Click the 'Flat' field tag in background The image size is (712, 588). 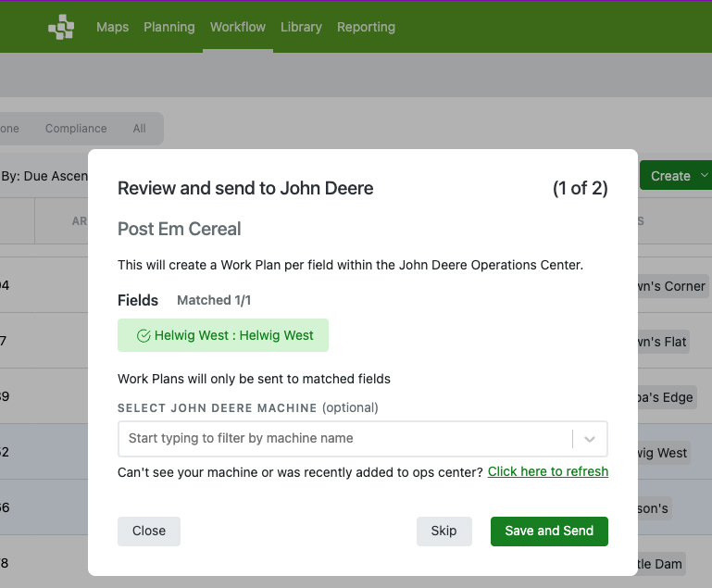pyautogui.click(x=663, y=342)
